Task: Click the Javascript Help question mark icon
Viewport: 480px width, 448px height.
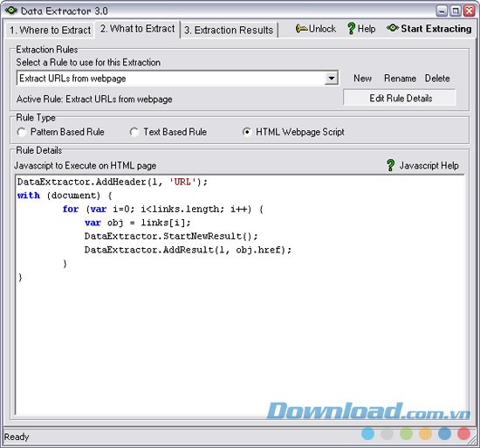Action: 390,165
